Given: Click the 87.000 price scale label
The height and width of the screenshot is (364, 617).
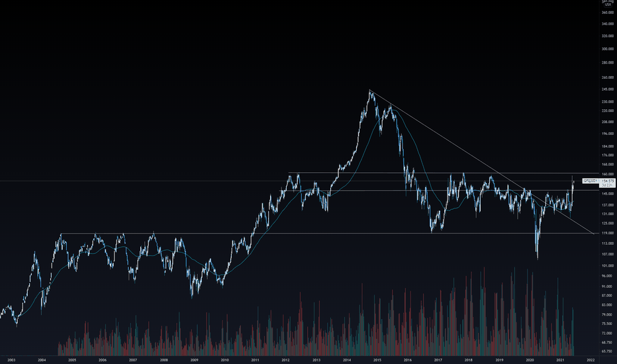Looking at the screenshot, I should click(608, 296).
